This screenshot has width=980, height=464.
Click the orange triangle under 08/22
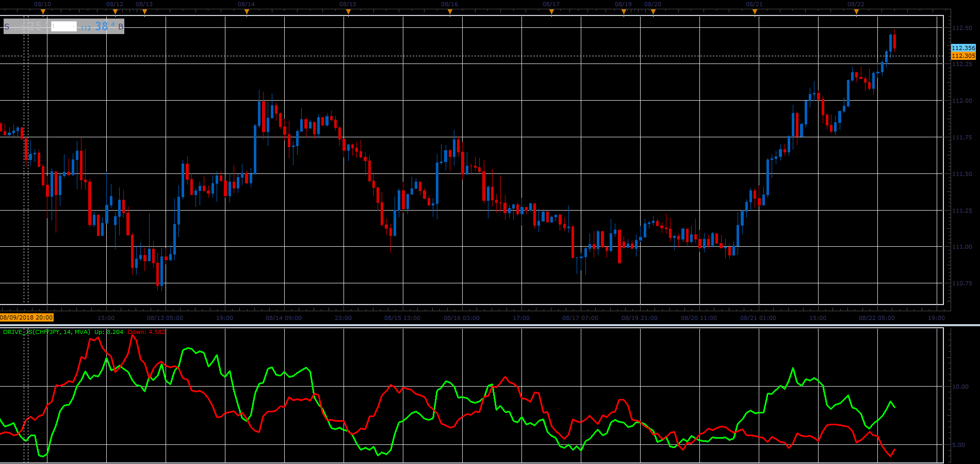(x=856, y=11)
